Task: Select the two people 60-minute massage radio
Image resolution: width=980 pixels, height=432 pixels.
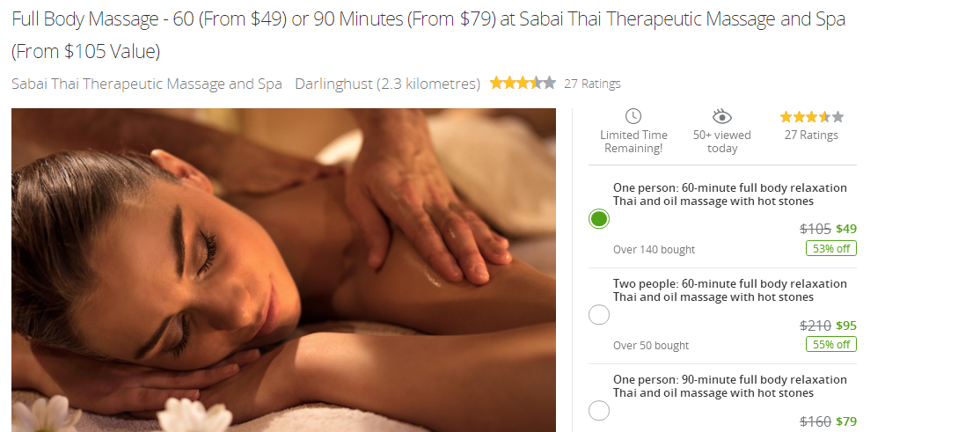Action: tap(599, 315)
